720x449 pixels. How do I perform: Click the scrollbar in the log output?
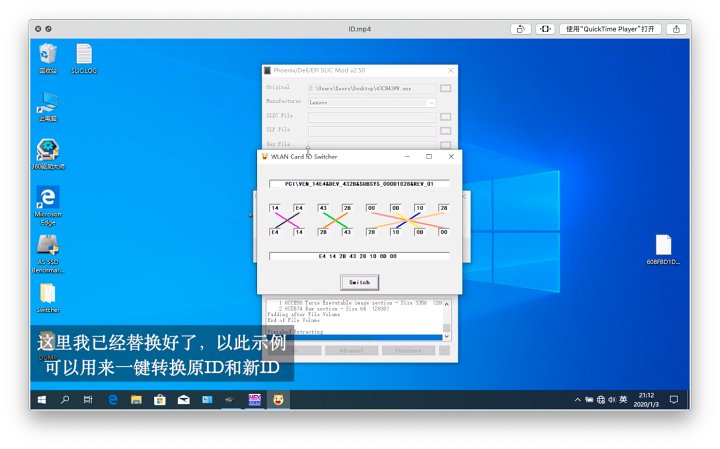(x=446, y=318)
